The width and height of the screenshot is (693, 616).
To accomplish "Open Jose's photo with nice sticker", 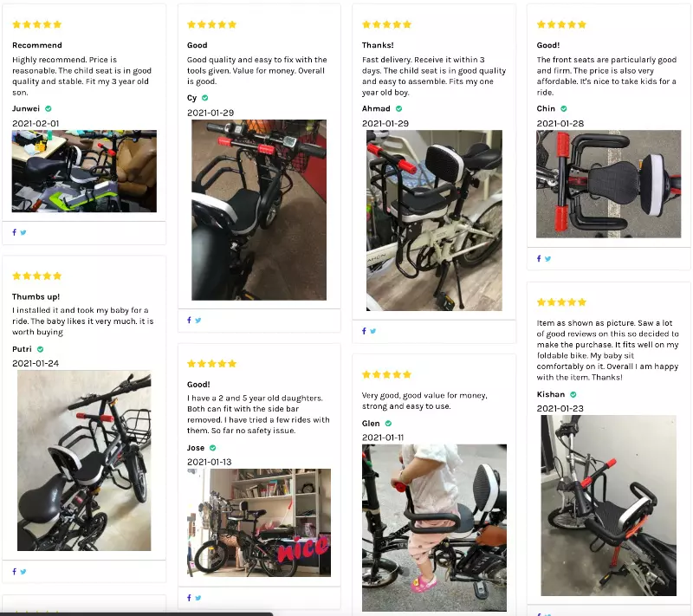I will (x=259, y=522).
